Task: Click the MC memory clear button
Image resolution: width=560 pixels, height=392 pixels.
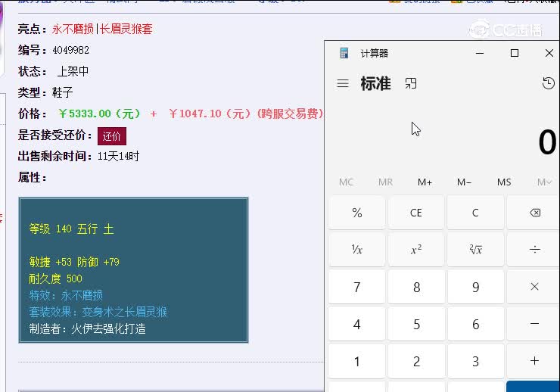Action: tap(346, 182)
